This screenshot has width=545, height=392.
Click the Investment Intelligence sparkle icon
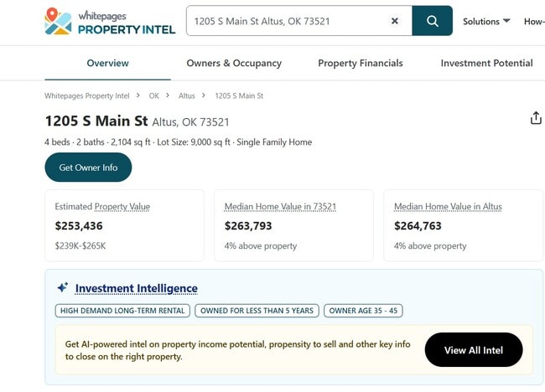pos(62,288)
